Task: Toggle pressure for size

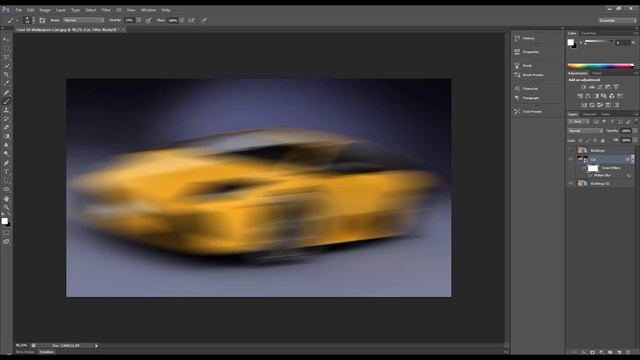Action: pos(204,20)
